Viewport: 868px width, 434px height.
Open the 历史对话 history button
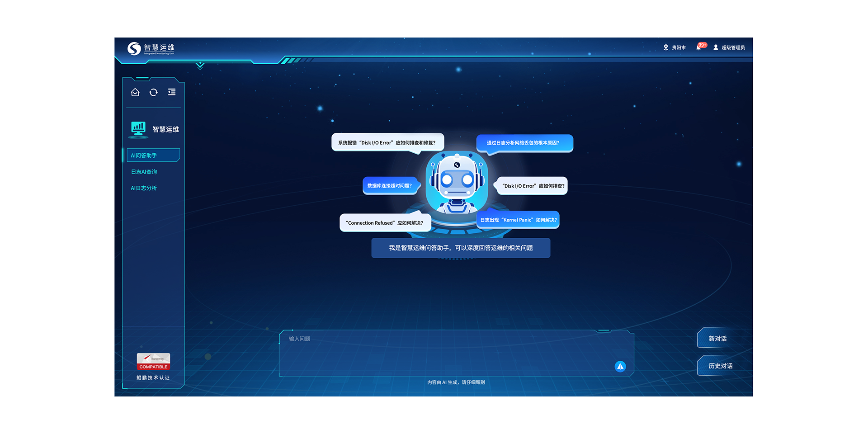720,366
